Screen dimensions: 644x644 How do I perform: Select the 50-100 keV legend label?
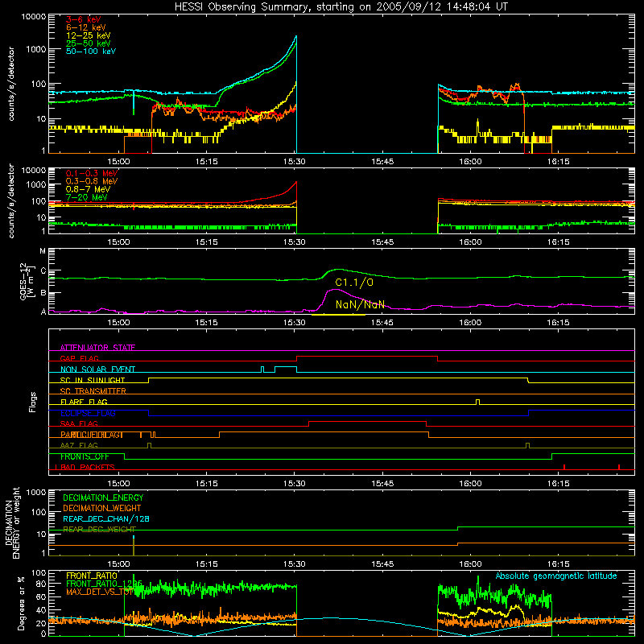coord(91,52)
